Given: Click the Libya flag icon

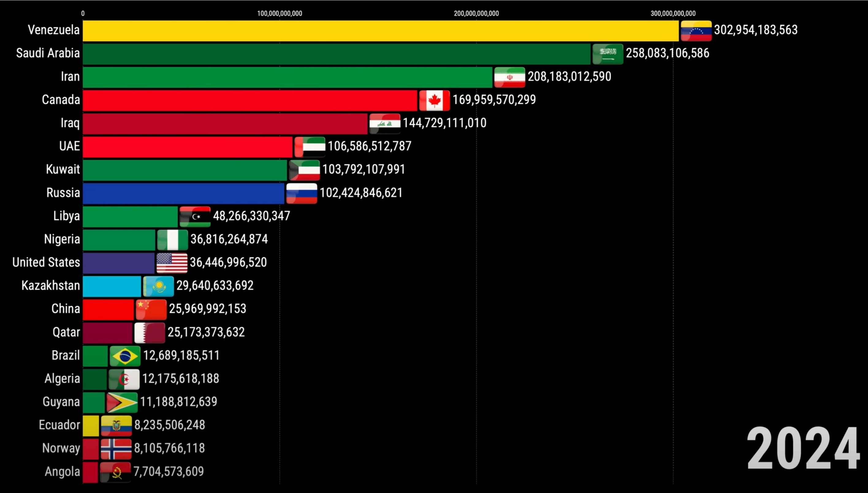Looking at the screenshot, I should (195, 217).
